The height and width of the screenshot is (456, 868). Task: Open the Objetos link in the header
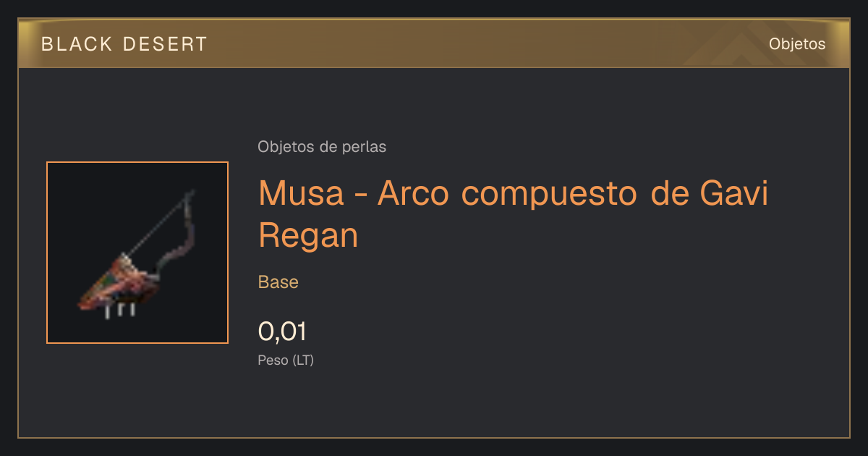pyautogui.click(x=797, y=44)
